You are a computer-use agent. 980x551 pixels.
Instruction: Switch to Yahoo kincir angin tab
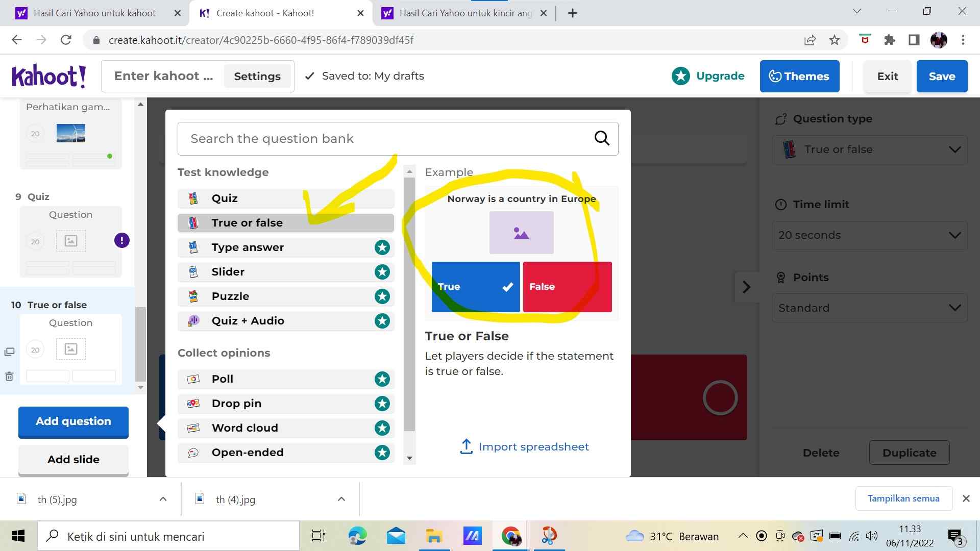pyautogui.click(x=464, y=13)
